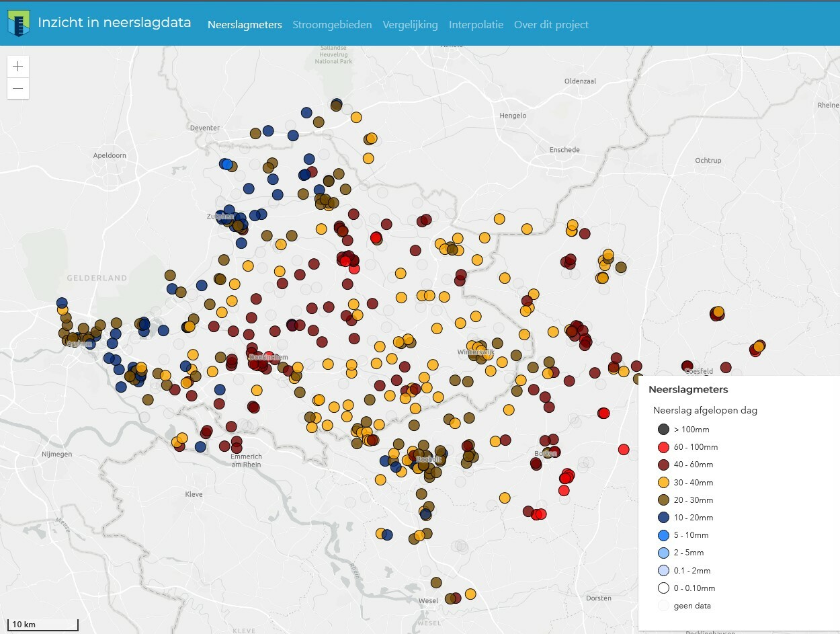Image resolution: width=840 pixels, height=634 pixels.
Task: Click the 10 - 20mm dark blue legend circle
Action: point(664,518)
